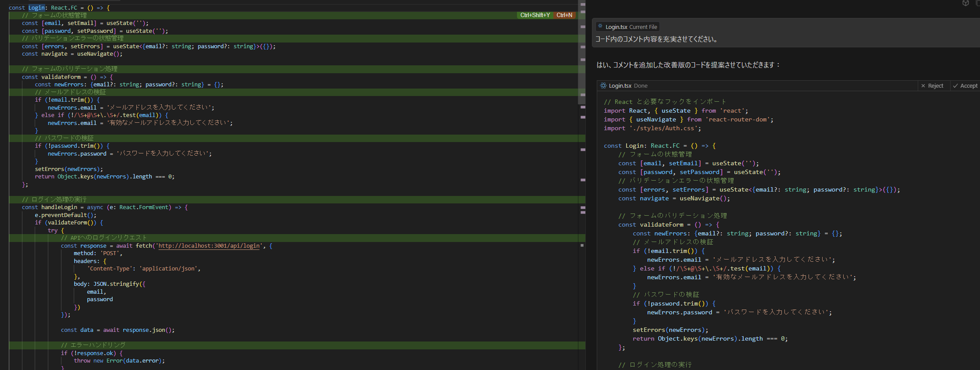Screen dimensions: 980x370
Task: Click the const data = await response.json(); line
Action: [x=118, y=330]
